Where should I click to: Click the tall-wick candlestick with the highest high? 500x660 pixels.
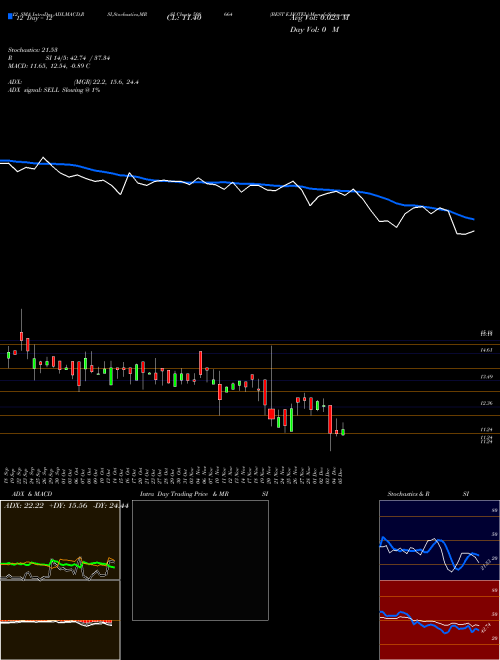(21, 336)
